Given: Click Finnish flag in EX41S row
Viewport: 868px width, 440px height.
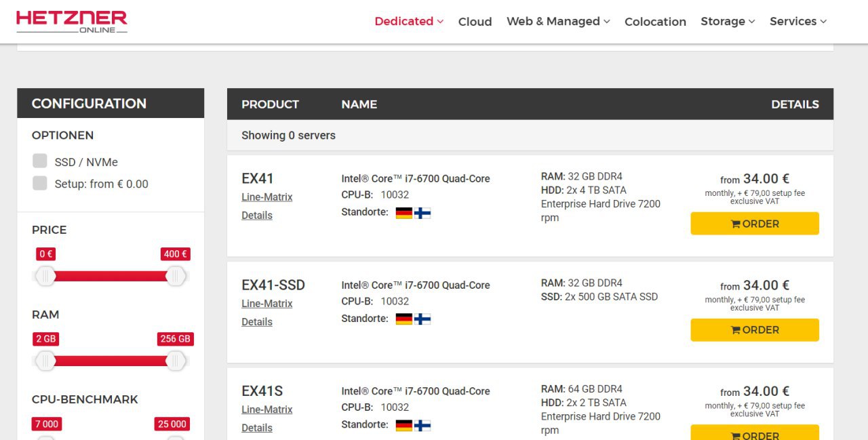Looking at the screenshot, I should [x=422, y=425].
